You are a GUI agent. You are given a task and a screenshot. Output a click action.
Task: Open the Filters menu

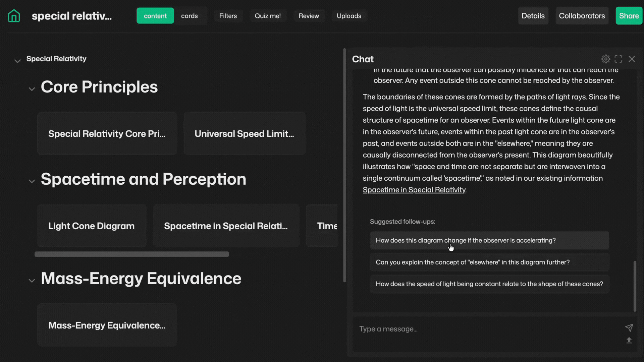228,16
